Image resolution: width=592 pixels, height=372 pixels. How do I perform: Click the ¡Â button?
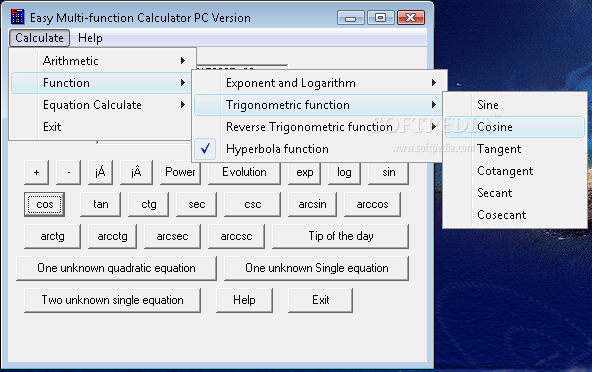[136, 172]
